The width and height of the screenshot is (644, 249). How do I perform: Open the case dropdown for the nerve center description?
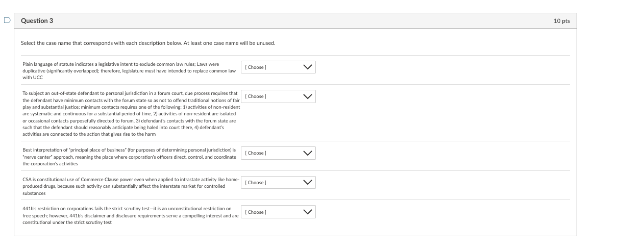278,153
